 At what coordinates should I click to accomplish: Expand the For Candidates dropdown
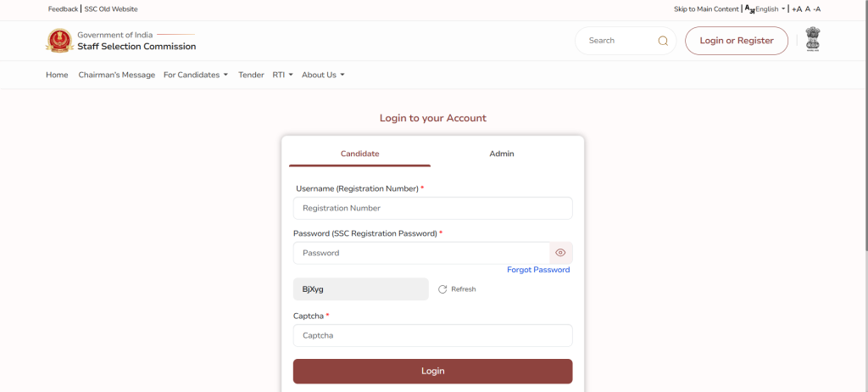[196, 75]
